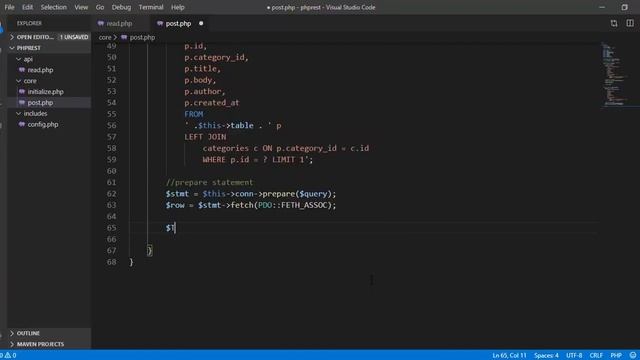Click Ln 65, Col 11 in status bar
The height and width of the screenshot is (360, 640).
click(x=509, y=356)
